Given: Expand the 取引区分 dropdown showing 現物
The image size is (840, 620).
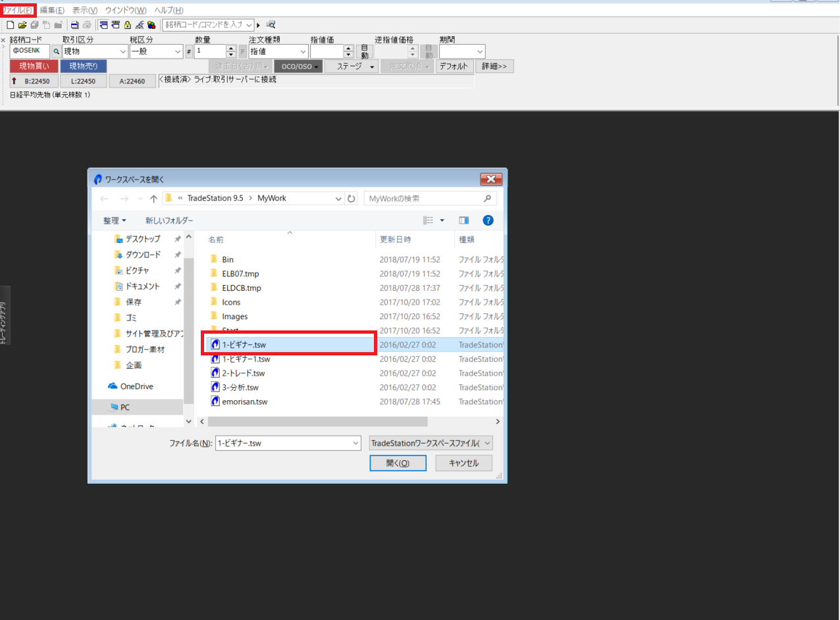Looking at the screenshot, I should [x=123, y=51].
